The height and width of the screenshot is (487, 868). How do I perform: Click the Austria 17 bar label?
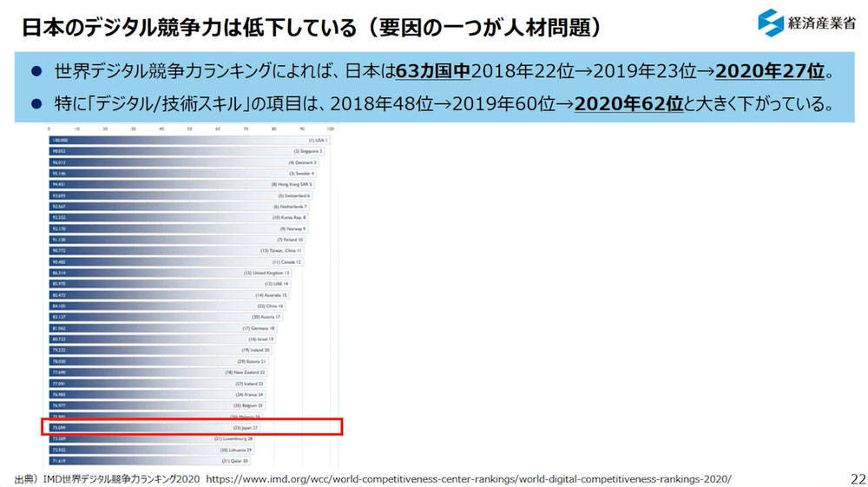tap(266, 317)
